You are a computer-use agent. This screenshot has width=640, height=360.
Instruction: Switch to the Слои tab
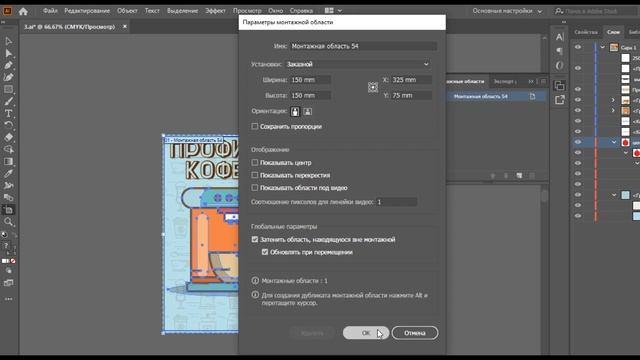[x=613, y=32]
